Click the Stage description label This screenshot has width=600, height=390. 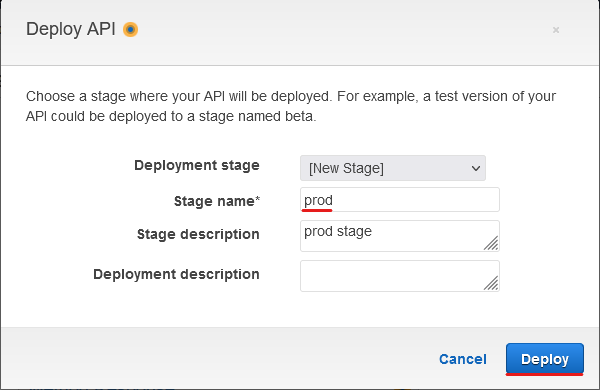[x=198, y=234]
